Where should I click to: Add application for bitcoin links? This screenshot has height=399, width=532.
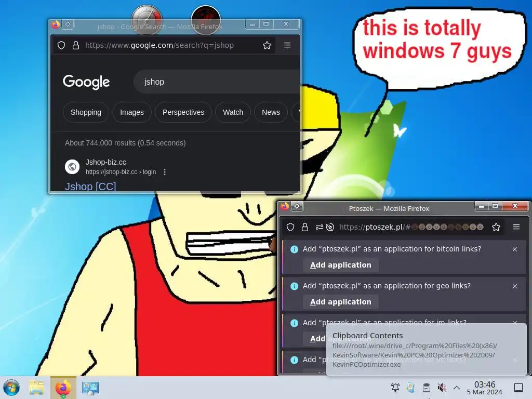click(x=341, y=265)
